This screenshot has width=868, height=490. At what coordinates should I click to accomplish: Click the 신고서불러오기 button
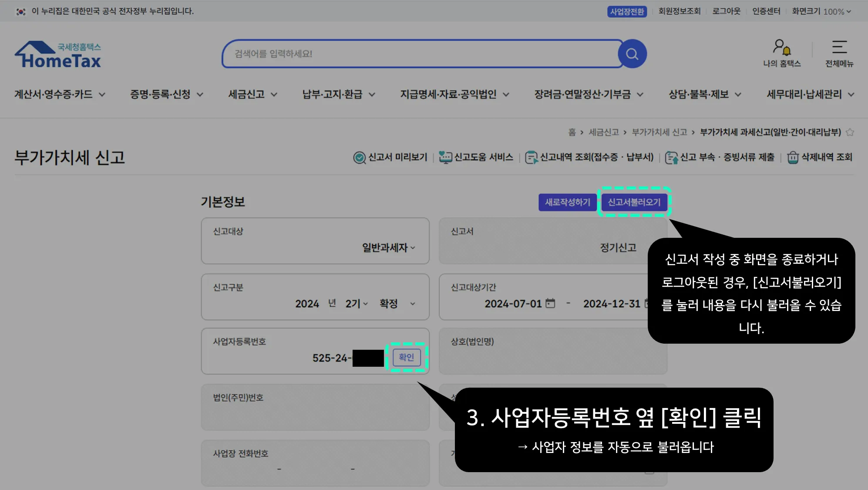pos(634,202)
